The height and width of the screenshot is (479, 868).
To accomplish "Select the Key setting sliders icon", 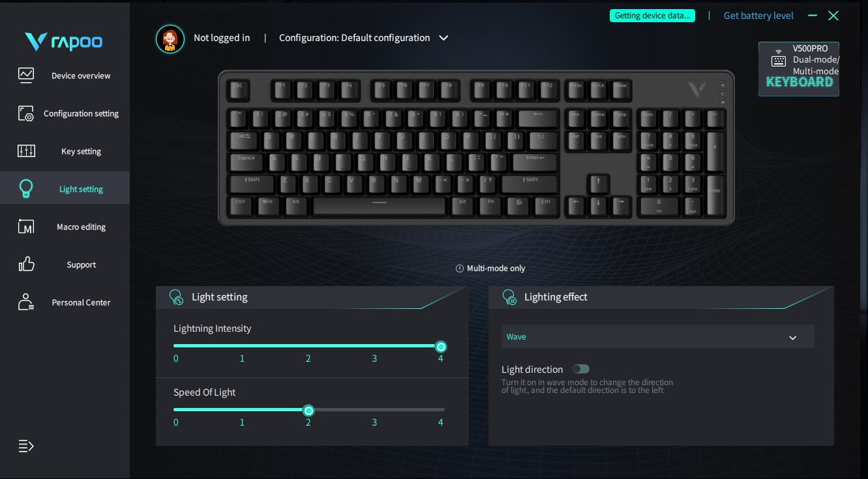I will [26, 151].
